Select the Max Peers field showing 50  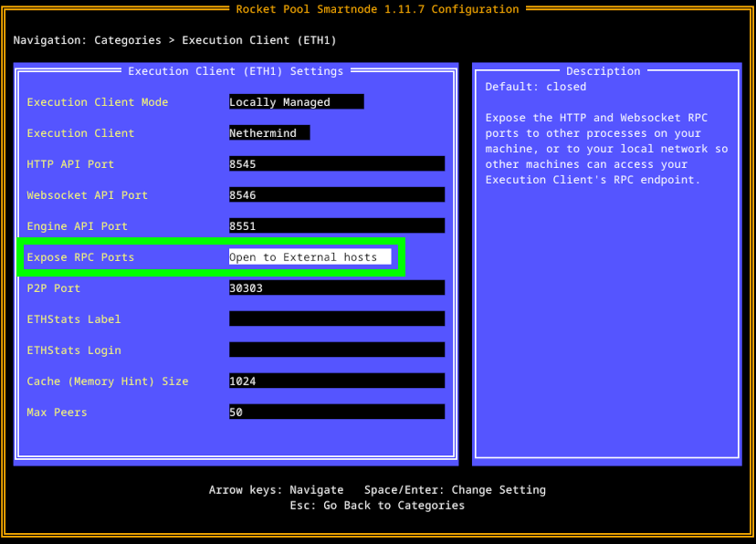[336, 413]
